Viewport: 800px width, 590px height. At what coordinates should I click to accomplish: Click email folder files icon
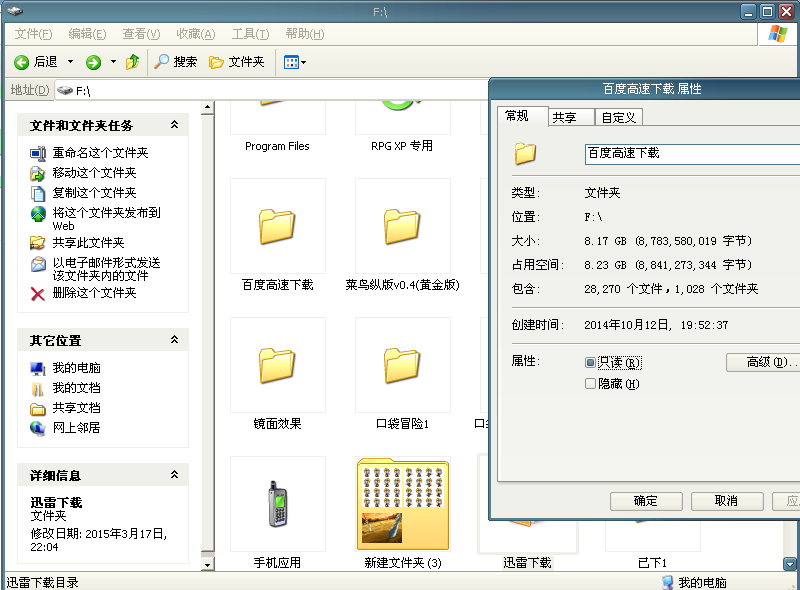click(38, 264)
